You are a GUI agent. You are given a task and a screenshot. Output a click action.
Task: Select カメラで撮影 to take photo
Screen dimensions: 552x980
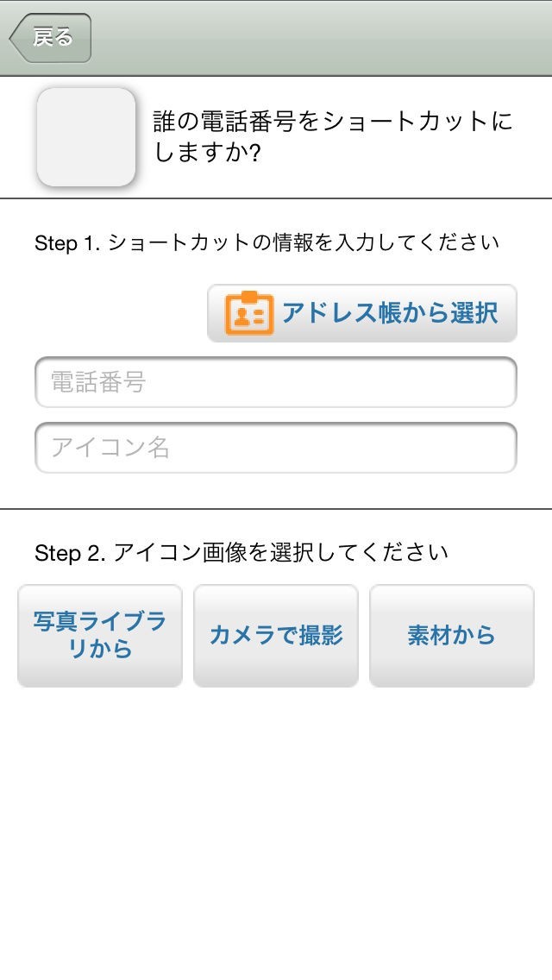point(276,636)
